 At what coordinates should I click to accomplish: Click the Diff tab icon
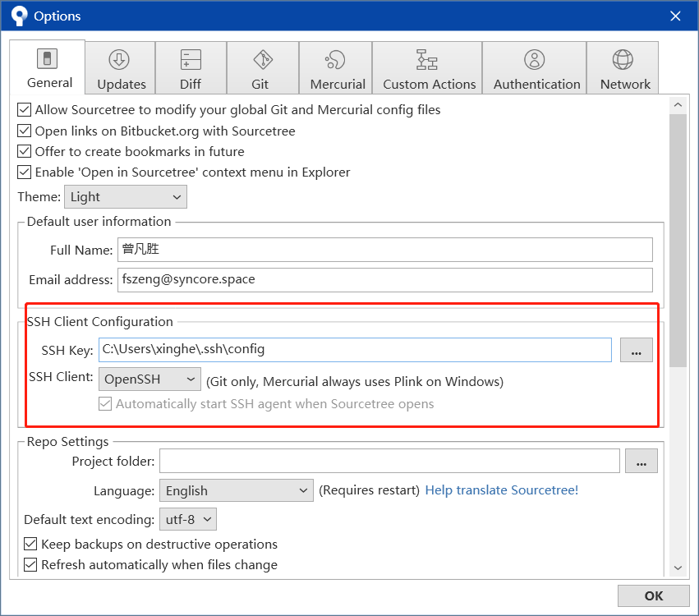(x=191, y=59)
